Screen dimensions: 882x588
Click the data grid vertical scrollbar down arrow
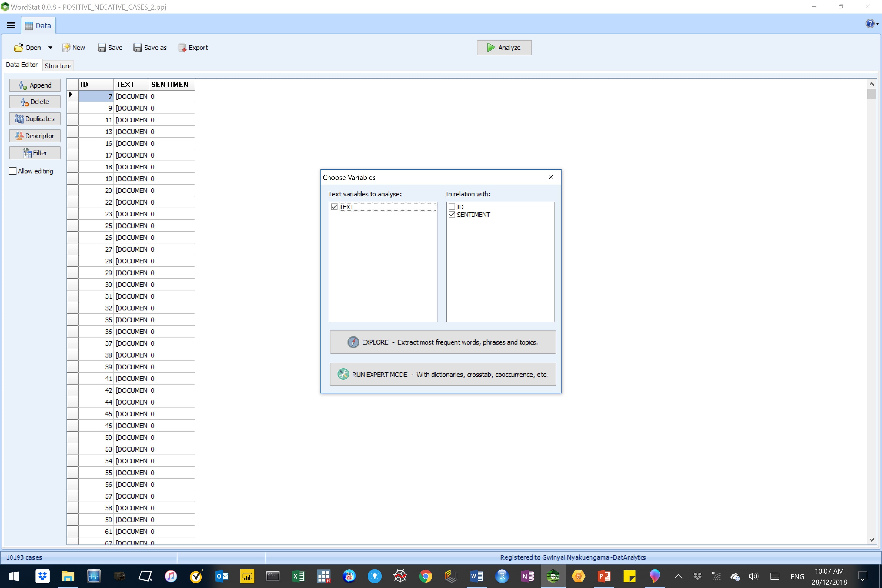(x=871, y=540)
